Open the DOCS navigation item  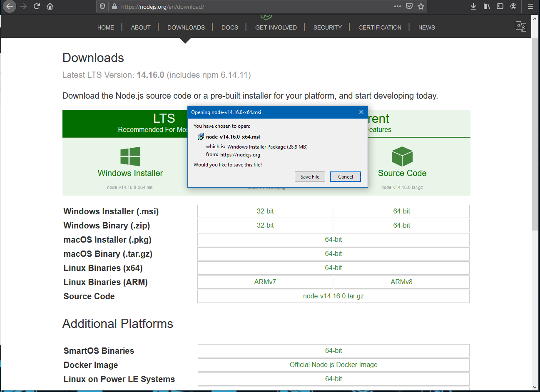pos(230,27)
